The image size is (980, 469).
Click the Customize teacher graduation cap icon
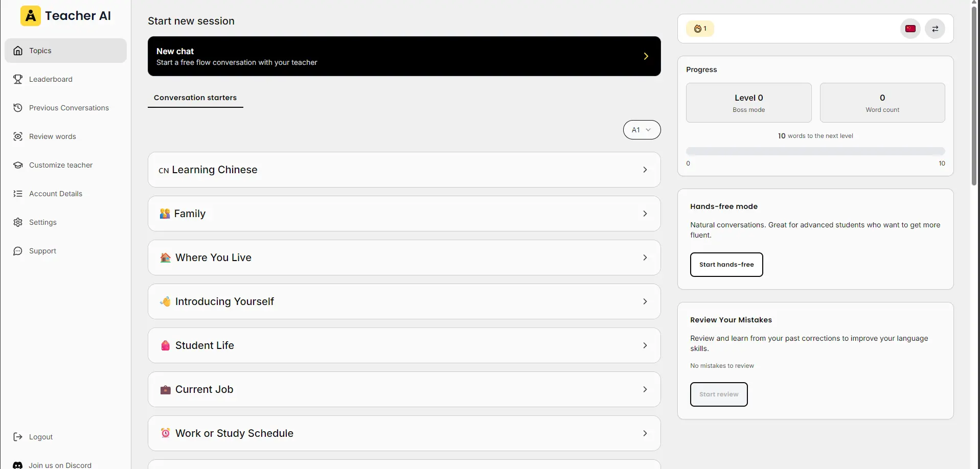pyautogui.click(x=18, y=165)
